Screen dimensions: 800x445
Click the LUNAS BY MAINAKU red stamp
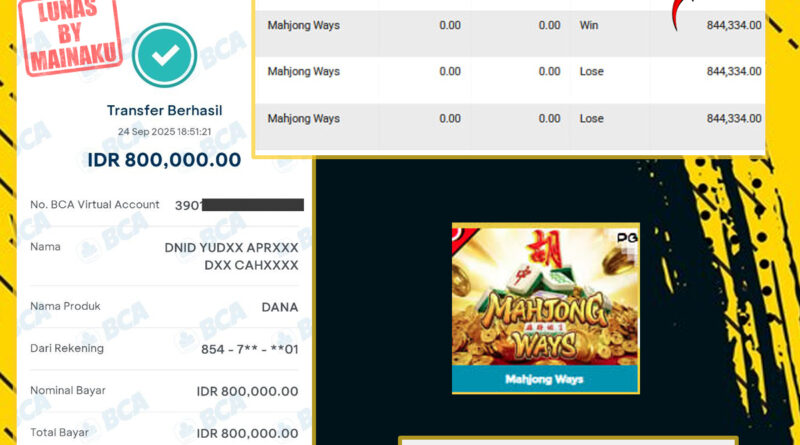(70, 36)
